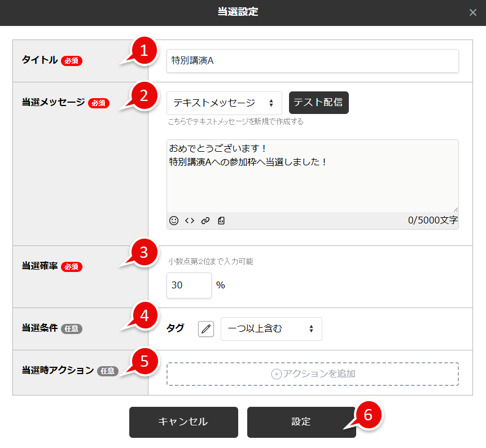The height and width of the screenshot is (448, 486).
Task: Click the キャンセル cancel button
Action: (183, 421)
